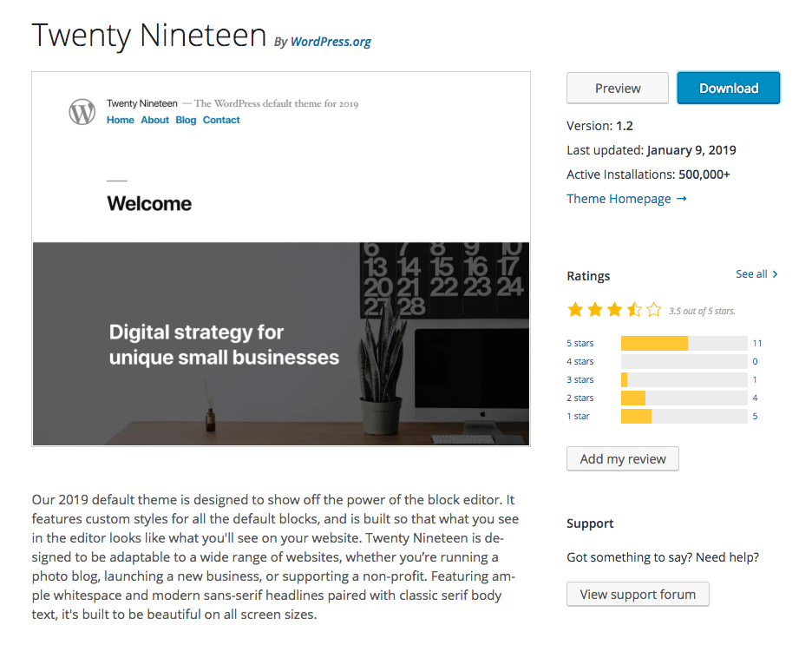Download the Twenty Nineteen theme
Screen dimensions: 812x645
(x=728, y=88)
